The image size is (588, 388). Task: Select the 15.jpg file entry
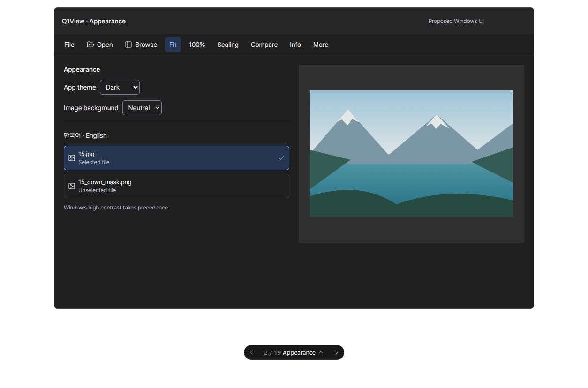point(176,158)
